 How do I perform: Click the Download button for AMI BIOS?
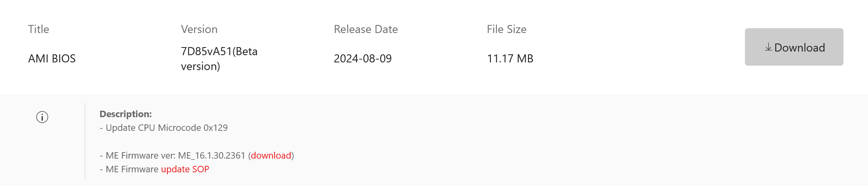[794, 47]
